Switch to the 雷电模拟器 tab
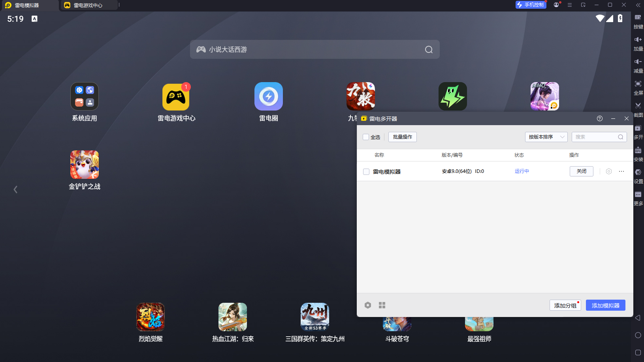This screenshot has width=644, height=362. pos(29,6)
